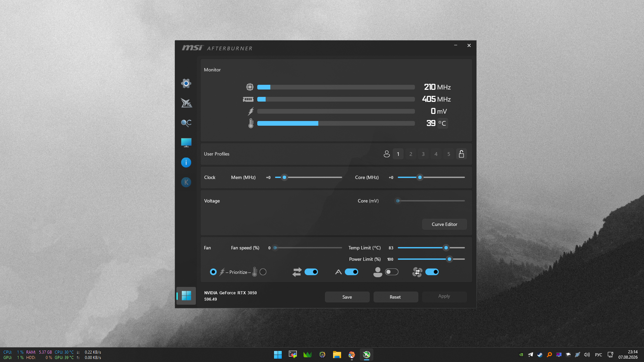Open the Curve Editor
This screenshot has height=362, width=644.
[444, 224]
